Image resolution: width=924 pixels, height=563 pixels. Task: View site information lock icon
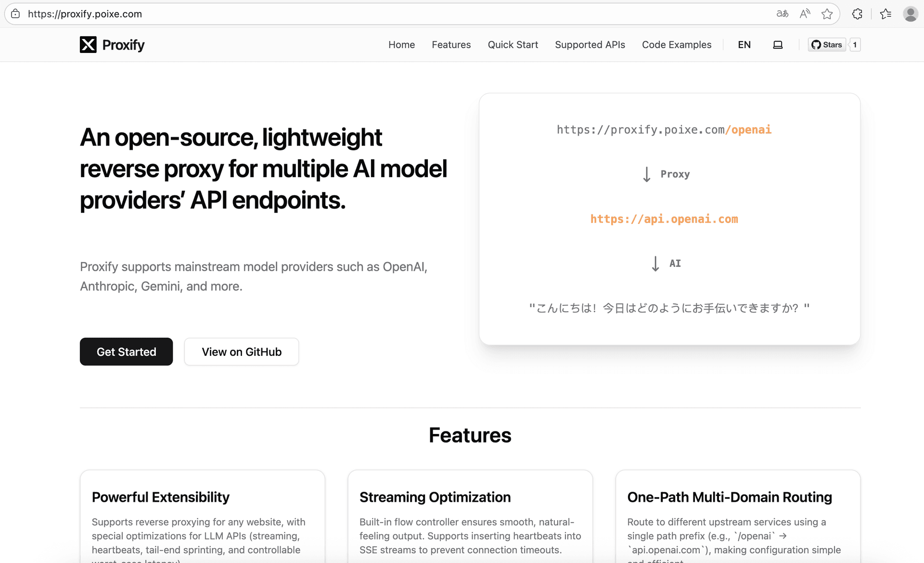pyautogui.click(x=15, y=14)
